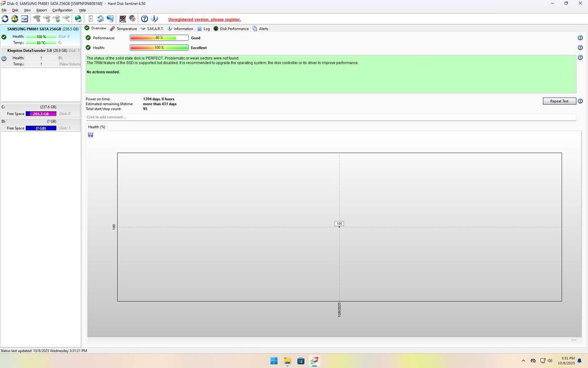This screenshot has width=588, height=368.
Task: Click the globe and monitor toolbar icon
Action: point(111,18)
